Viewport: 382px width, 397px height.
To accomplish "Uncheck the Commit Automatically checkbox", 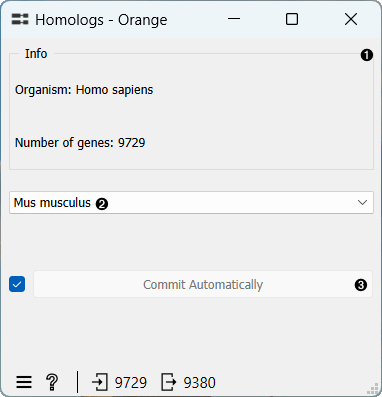I will point(17,284).
